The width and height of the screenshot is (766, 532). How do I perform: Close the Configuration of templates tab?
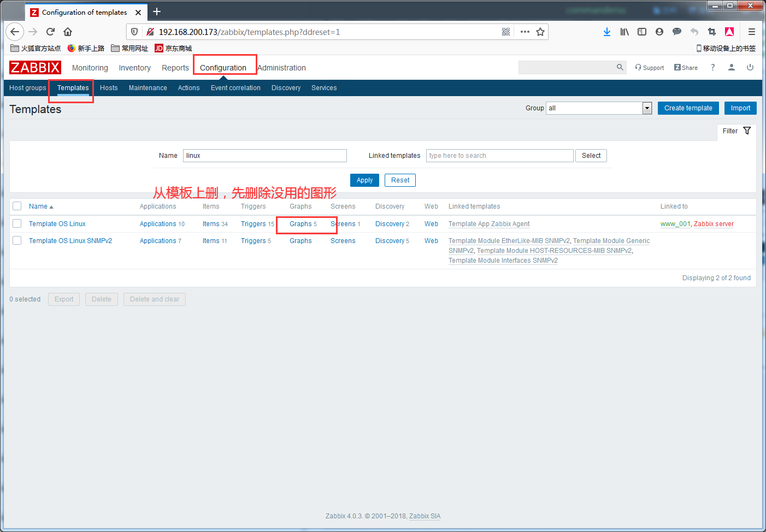coord(138,12)
